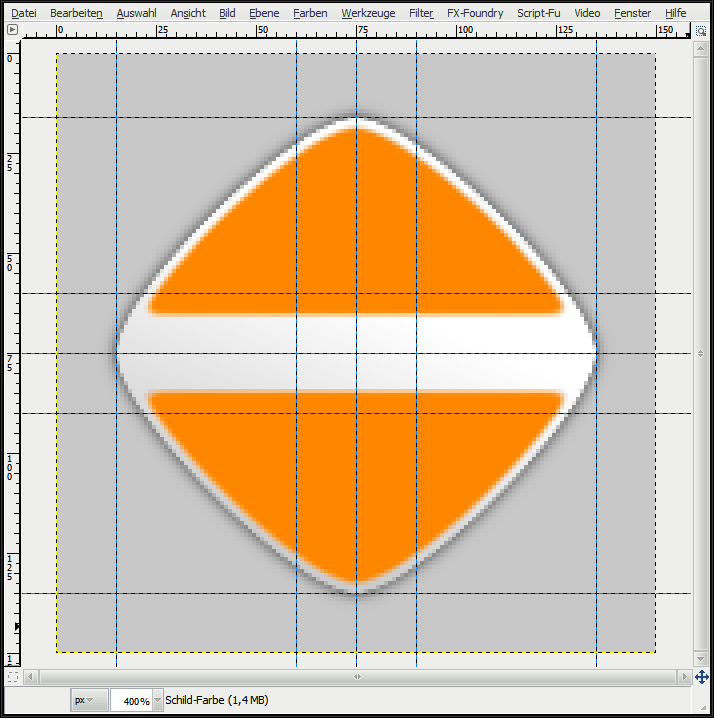This screenshot has width=714, height=718.
Task: Open the Bild menu
Action: coord(227,13)
